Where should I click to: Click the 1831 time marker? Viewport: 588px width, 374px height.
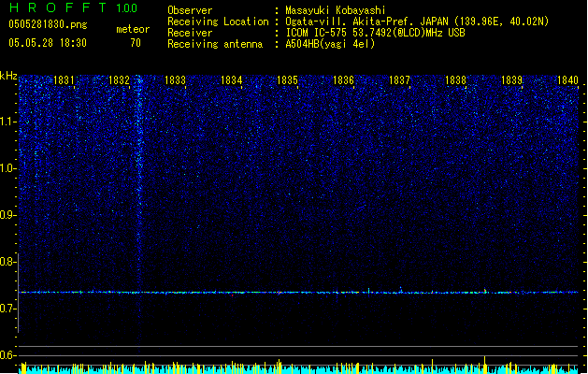(64, 80)
